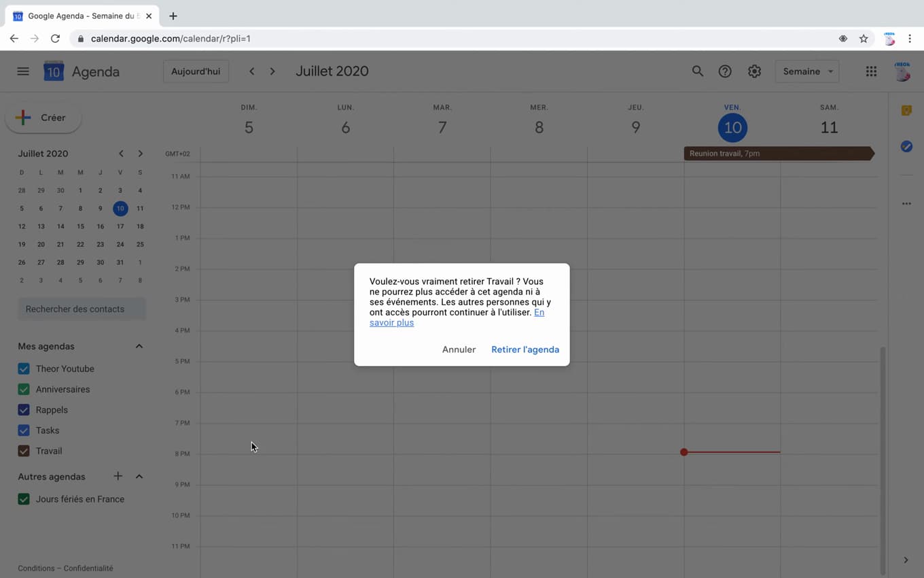The height and width of the screenshot is (578, 924).
Task: Open the Google apps grid
Action: point(871,71)
